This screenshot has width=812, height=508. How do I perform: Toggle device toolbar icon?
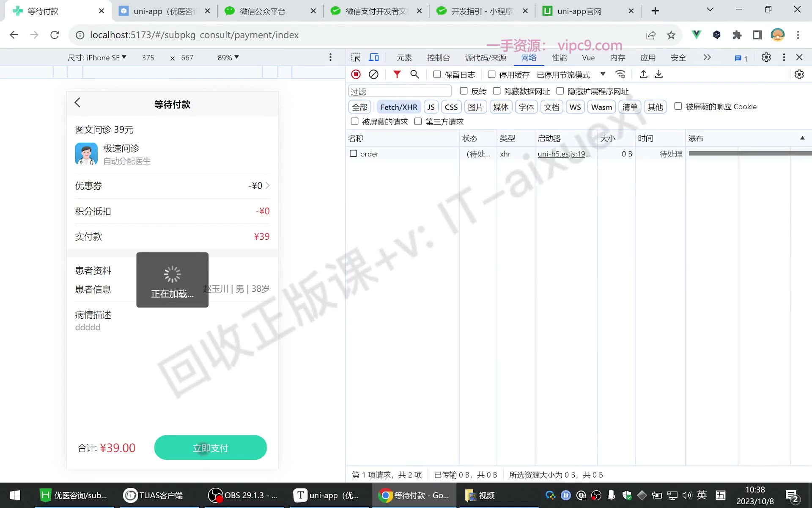click(x=374, y=57)
